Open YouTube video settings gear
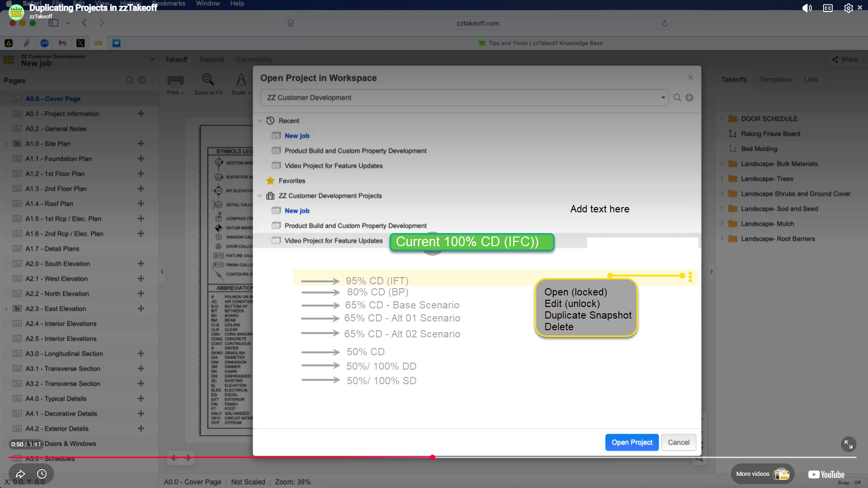 [x=848, y=8]
